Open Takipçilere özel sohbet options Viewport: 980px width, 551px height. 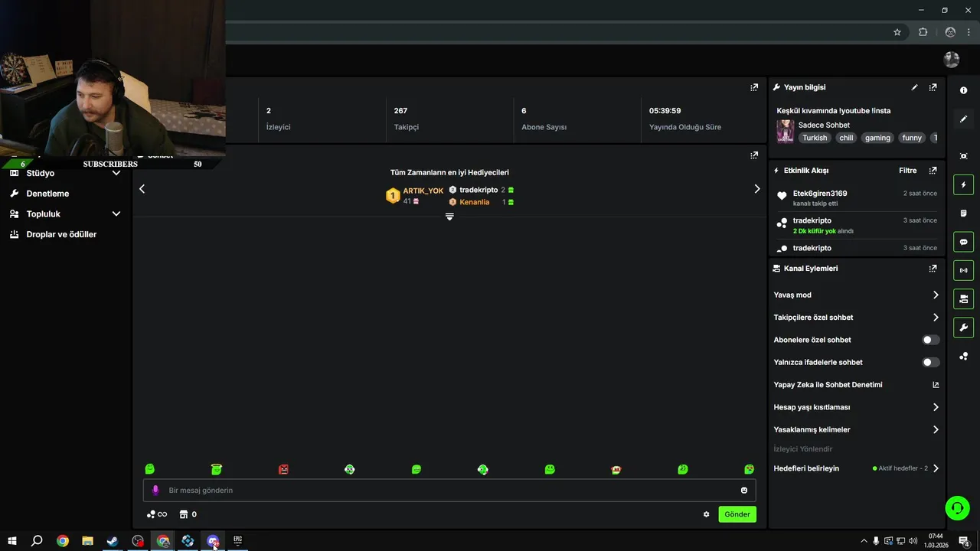click(856, 318)
